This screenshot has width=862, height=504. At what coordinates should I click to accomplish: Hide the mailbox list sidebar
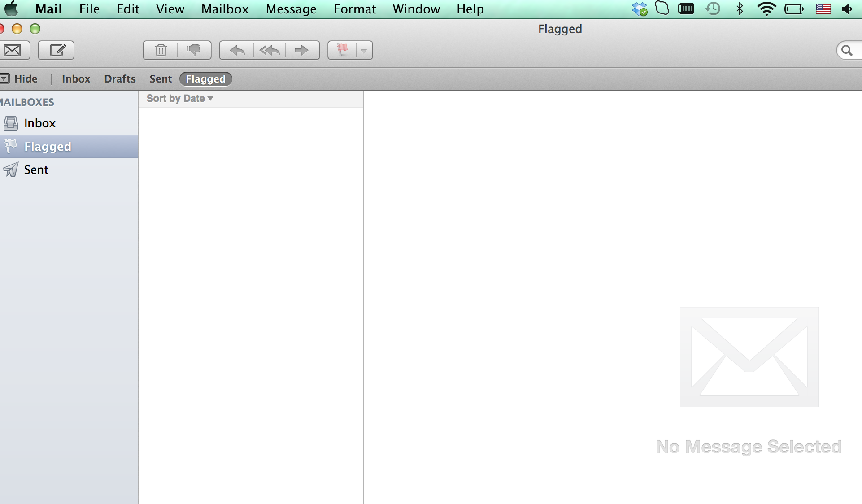point(20,79)
